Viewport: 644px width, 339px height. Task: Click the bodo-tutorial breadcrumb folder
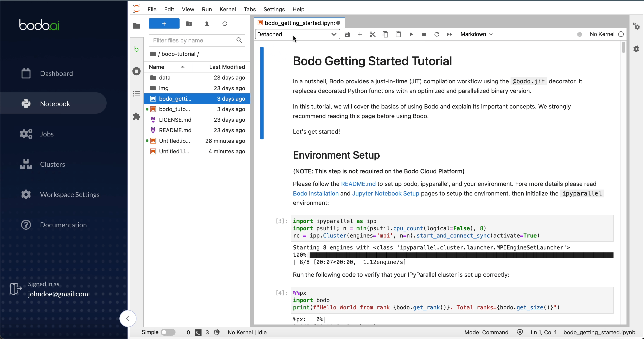pos(178,54)
